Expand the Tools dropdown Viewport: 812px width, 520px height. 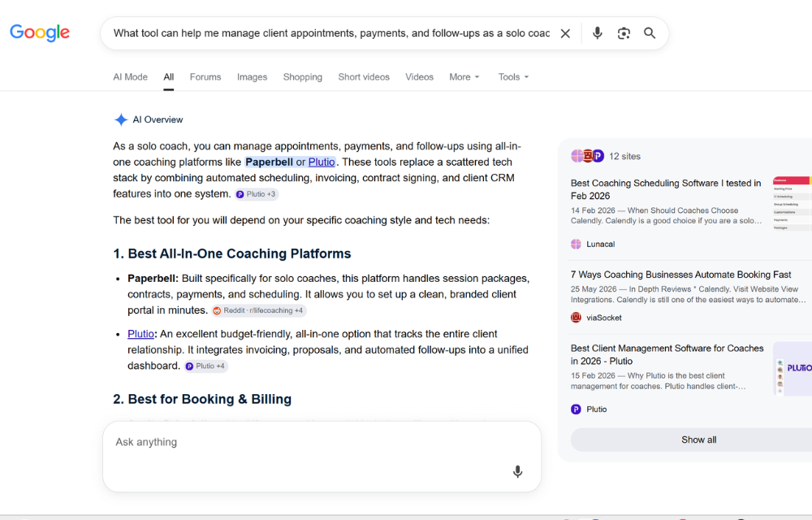pos(513,77)
